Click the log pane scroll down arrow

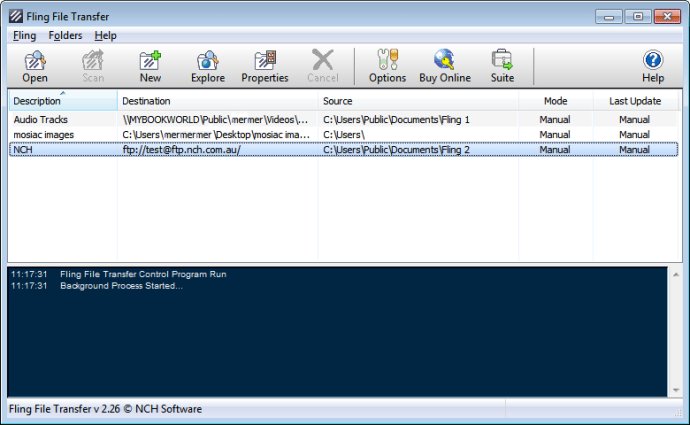point(675,390)
